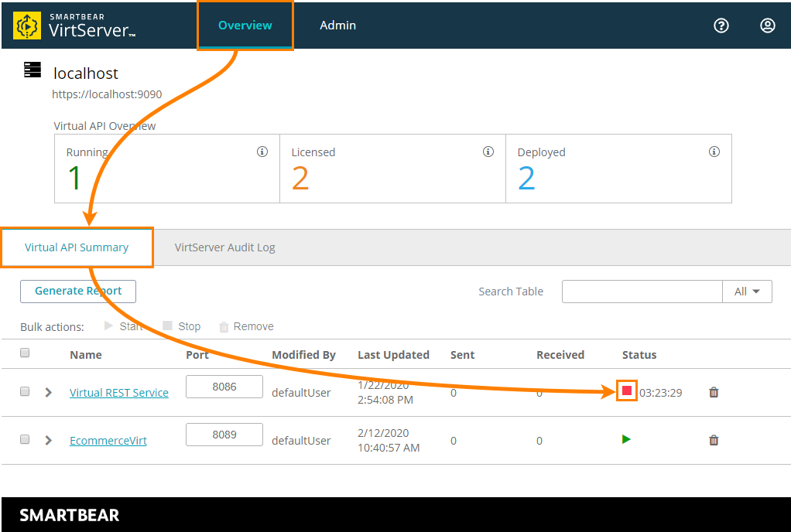Viewport: 791px width, 532px height.
Task: Open the All filter dropdown
Action: [x=747, y=292]
